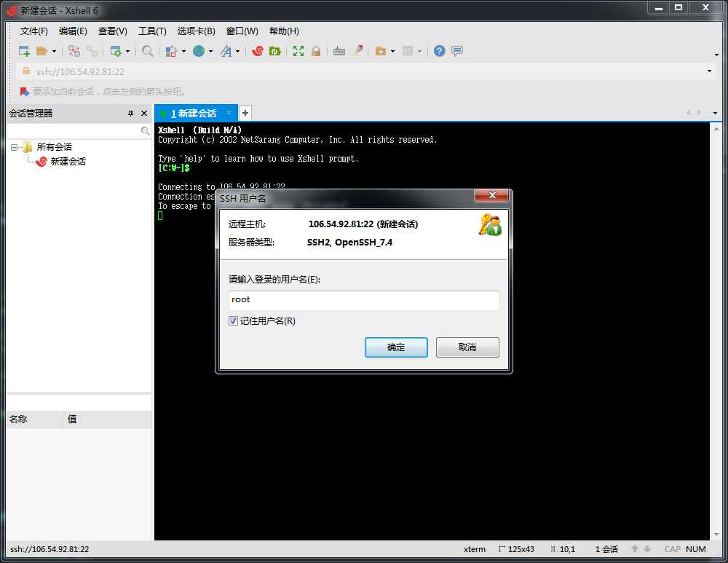Click the Find magnifier toolbar icon
Viewport: 728px width, 563px height.
(147, 51)
